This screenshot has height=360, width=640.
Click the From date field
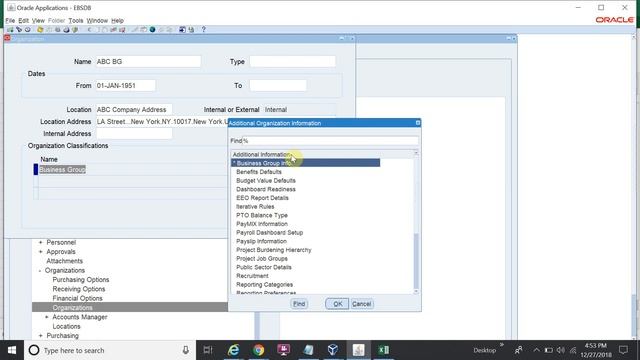pyautogui.click(x=125, y=86)
